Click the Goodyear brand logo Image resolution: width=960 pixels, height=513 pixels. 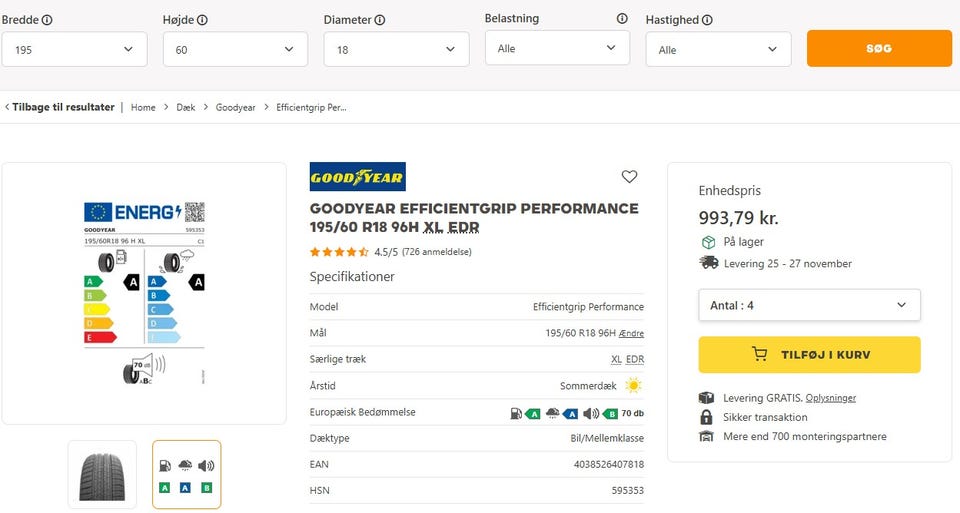pyautogui.click(x=357, y=177)
